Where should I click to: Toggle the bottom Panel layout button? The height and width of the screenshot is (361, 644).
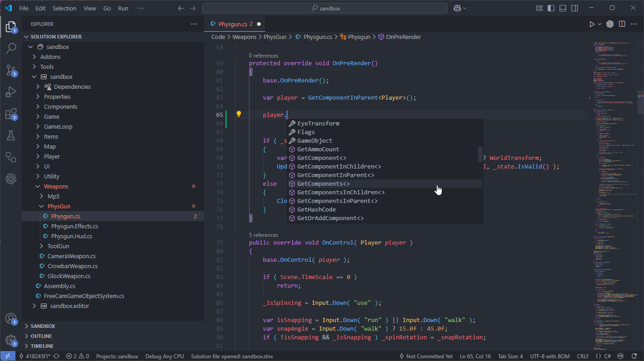pyautogui.click(x=563, y=8)
